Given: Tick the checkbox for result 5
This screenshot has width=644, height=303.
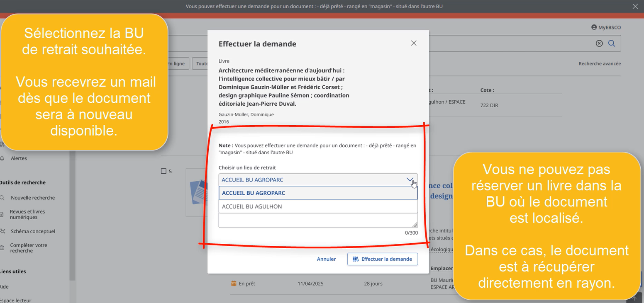Looking at the screenshot, I should 163,171.
